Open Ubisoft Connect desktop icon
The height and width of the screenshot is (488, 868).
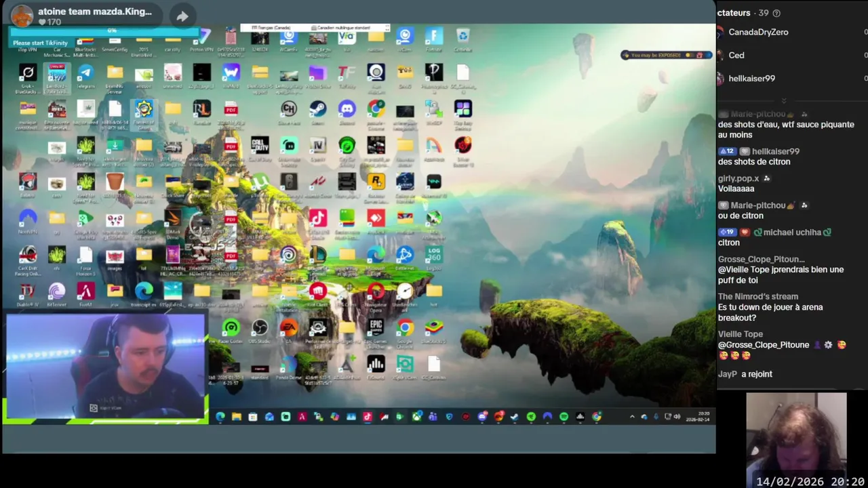tap(289, 254)
